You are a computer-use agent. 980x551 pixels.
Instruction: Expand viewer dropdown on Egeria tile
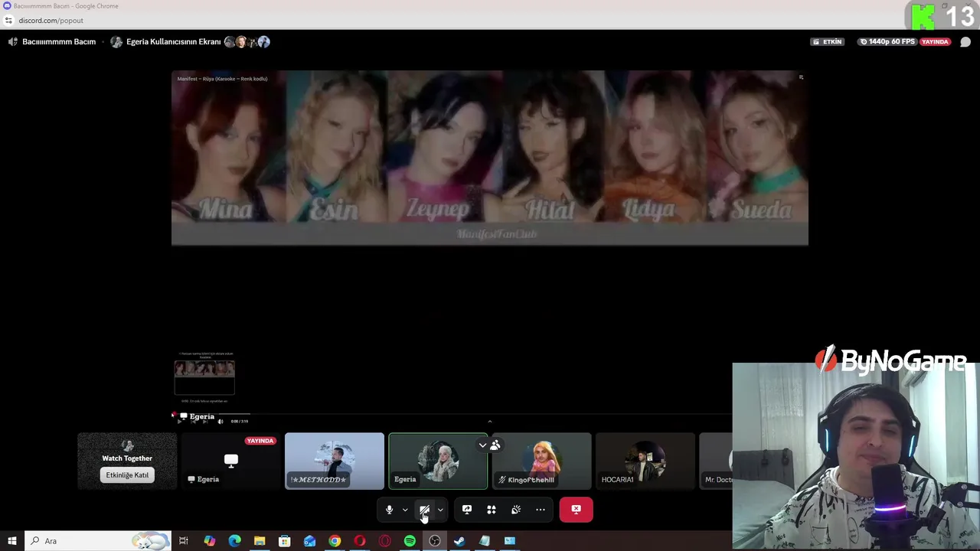482,445
